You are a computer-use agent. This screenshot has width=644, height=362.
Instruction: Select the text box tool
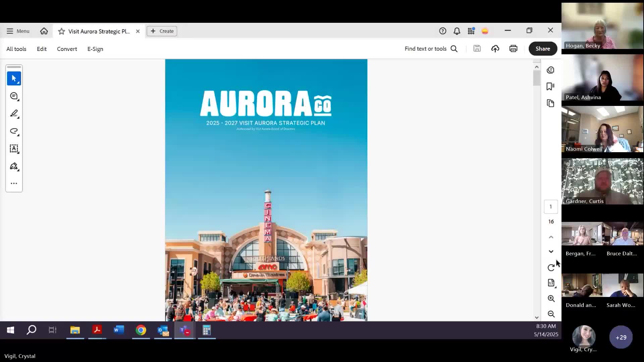click(14, 148)
